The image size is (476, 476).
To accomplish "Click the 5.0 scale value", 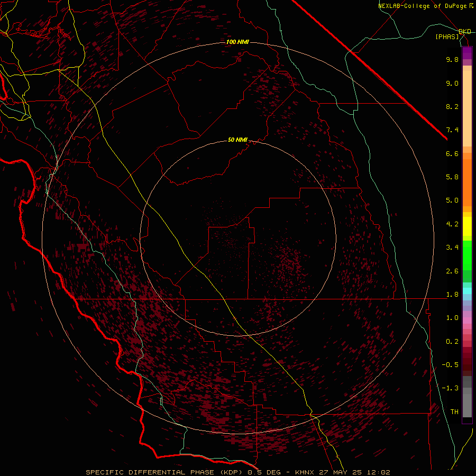I will pyautogui.click(x=452, y=200).
